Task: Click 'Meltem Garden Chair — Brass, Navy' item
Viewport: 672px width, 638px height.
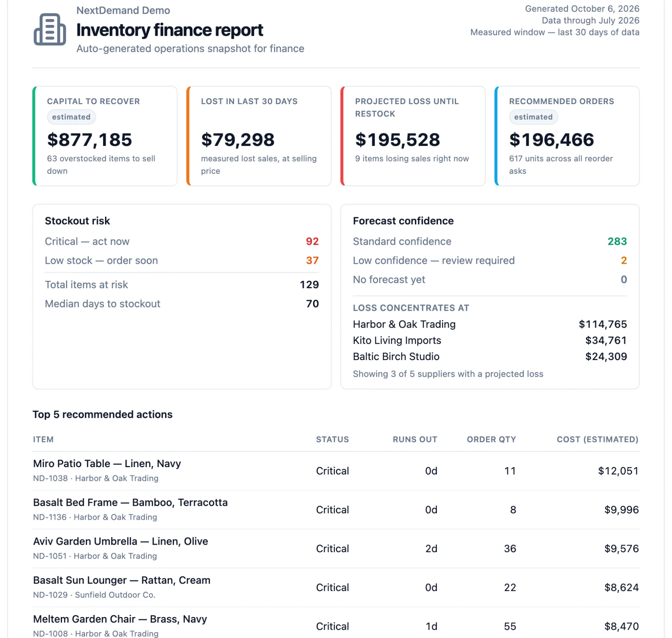Action: [120, 619]
